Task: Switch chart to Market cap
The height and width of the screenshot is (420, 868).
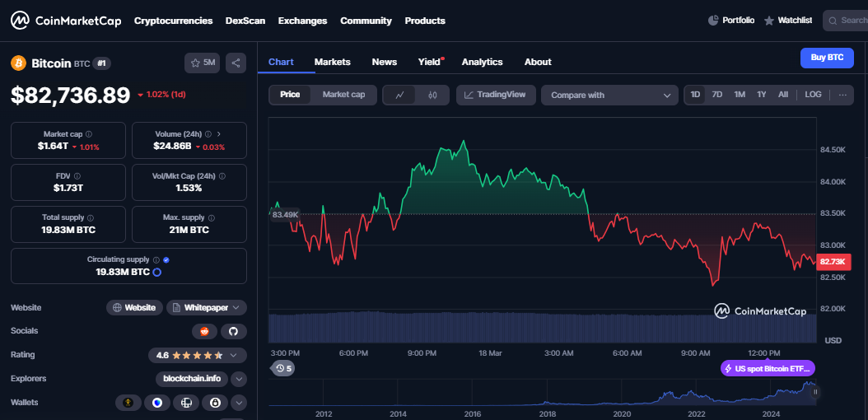Action: tap(343, 95)
